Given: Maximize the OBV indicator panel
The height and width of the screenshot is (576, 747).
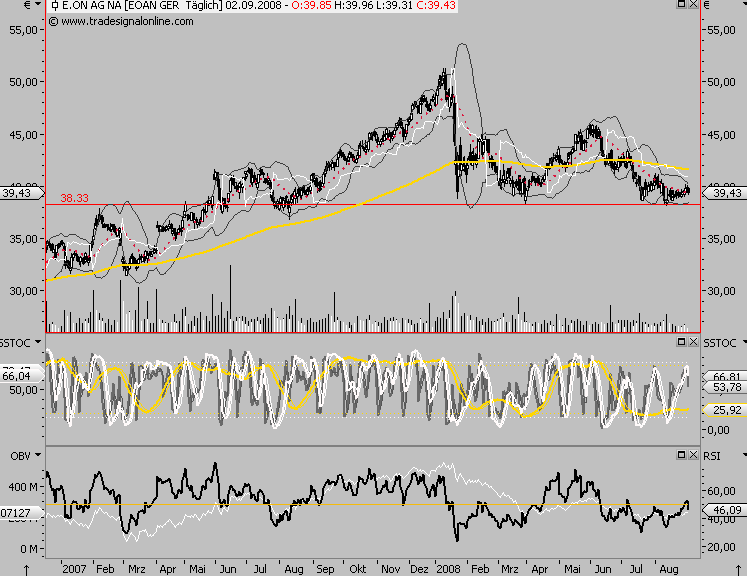Looking at the screenshot, I should click(681, 455).
